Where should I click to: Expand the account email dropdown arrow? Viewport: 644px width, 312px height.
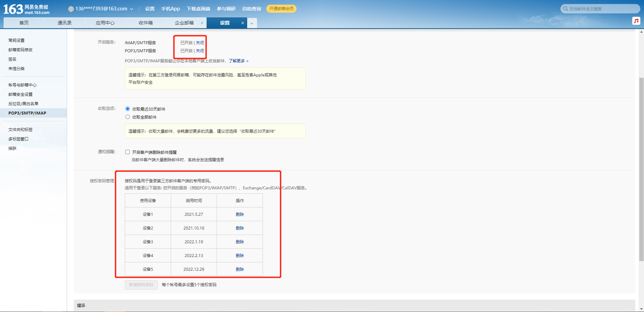coord(131,9)
